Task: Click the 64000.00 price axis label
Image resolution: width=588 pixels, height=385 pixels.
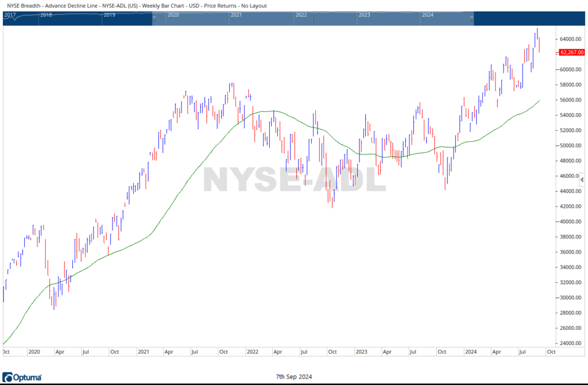Action: pos(572,39)
